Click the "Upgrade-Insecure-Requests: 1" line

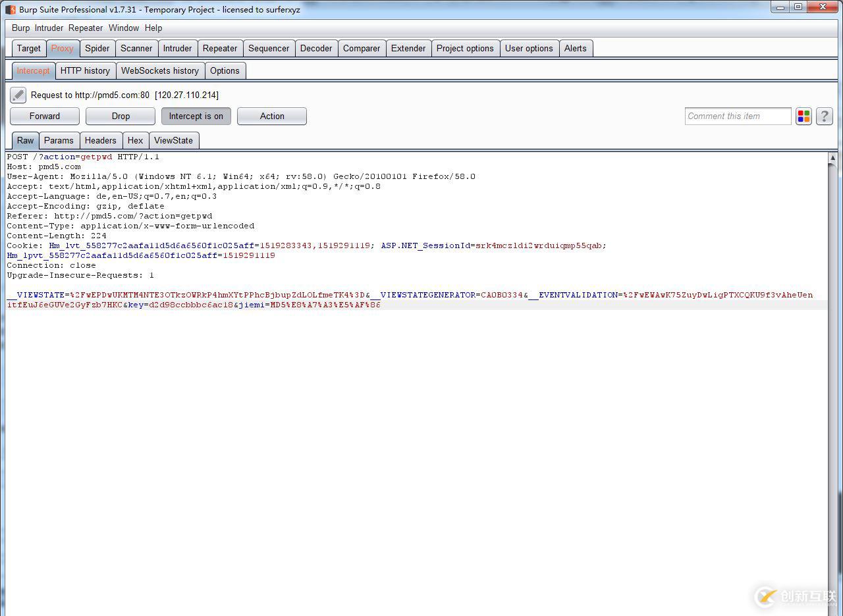point(80,275)
